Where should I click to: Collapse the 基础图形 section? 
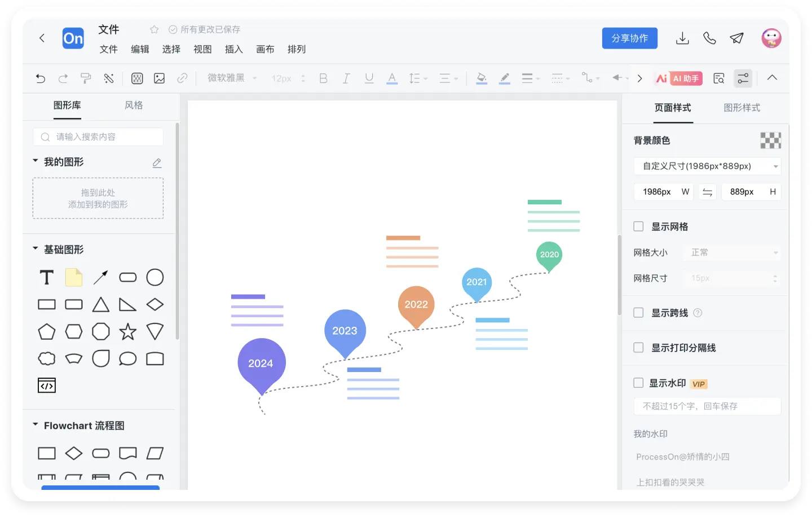pos(36,249)
